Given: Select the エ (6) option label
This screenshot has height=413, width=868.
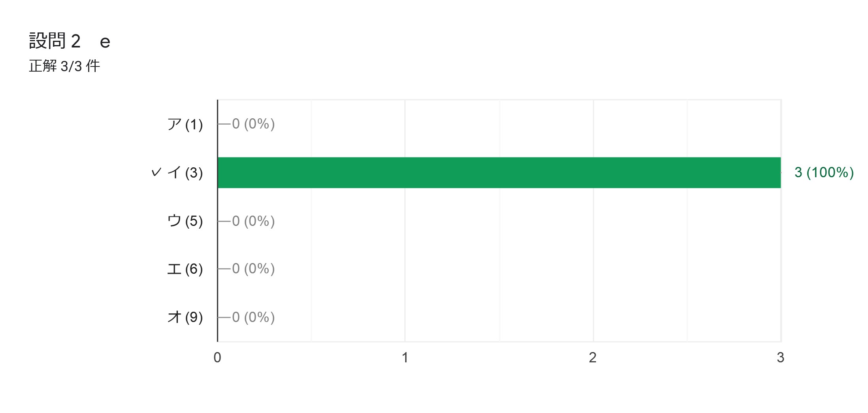Looking at the screenshot, I should 185,269.
